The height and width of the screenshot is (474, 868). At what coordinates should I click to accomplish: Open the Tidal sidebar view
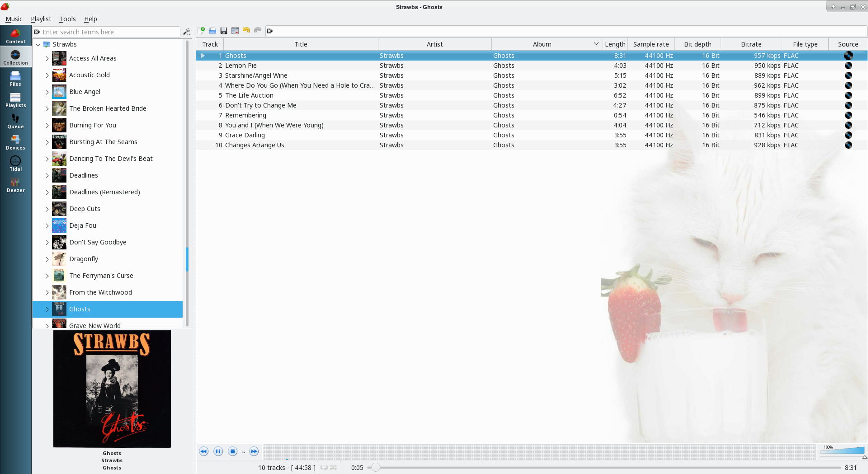pyautogui.click(x=16, y=164)
